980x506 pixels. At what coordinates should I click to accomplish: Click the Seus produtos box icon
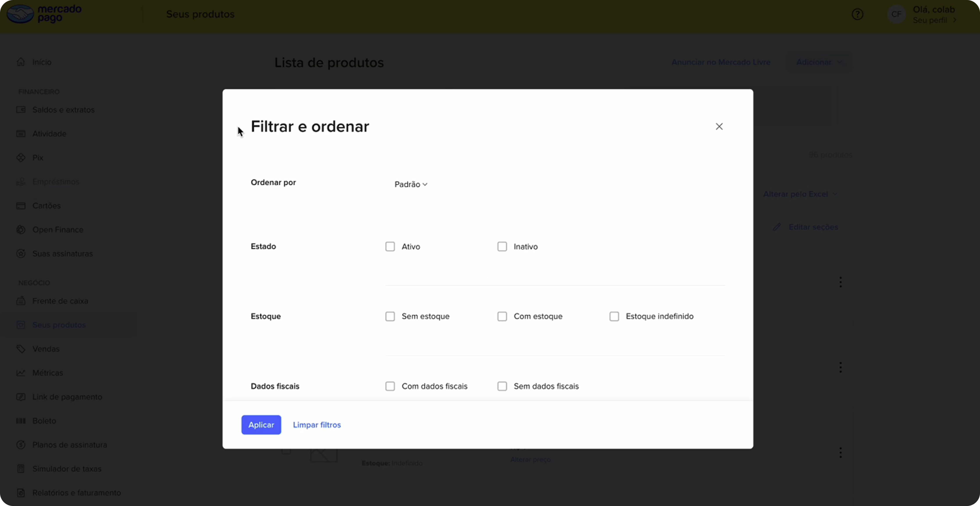[x=21, y=325]
